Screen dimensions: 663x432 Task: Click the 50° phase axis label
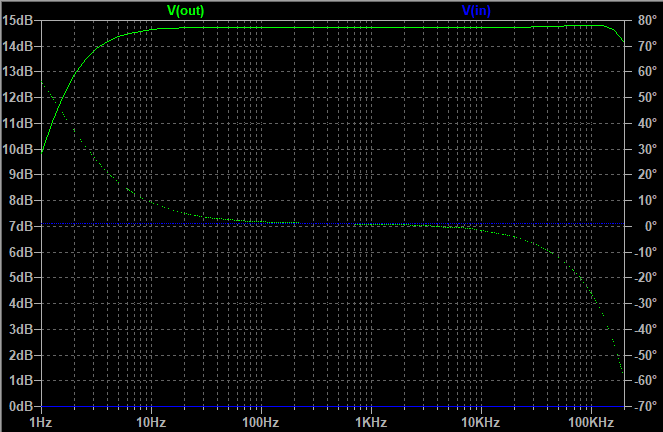pos(647,97)
